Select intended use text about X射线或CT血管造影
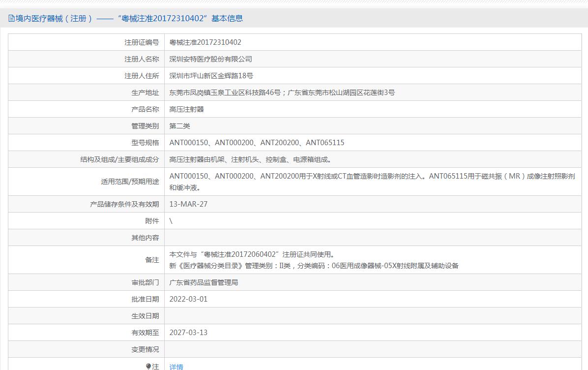The height and width of the screenshot is (370, 588). click(x=372, y=182)
